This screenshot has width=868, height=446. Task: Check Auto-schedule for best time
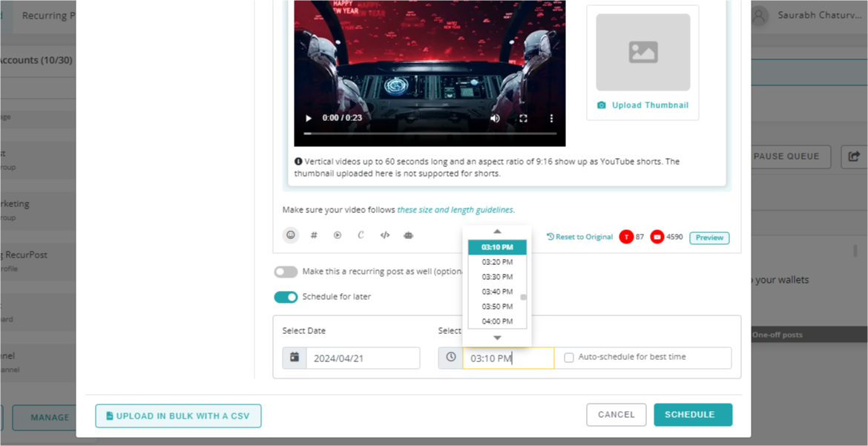click(x=568, y=358)
